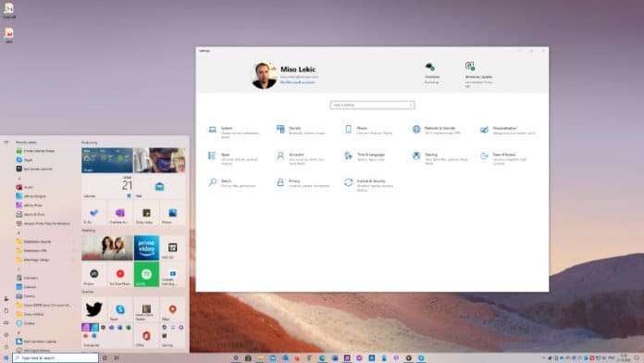Viewport: 644px width, 363px height.
Task: Open the Phone settings category
Action: [368, 131]
